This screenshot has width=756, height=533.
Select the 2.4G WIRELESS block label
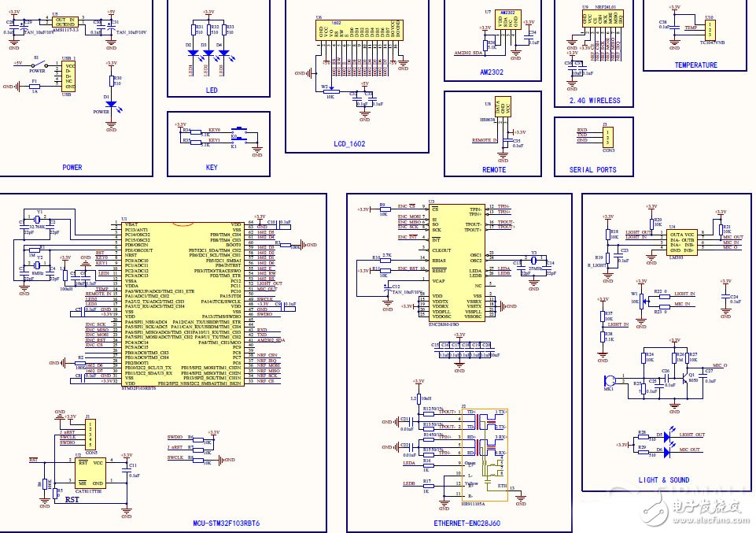(594, 101)
